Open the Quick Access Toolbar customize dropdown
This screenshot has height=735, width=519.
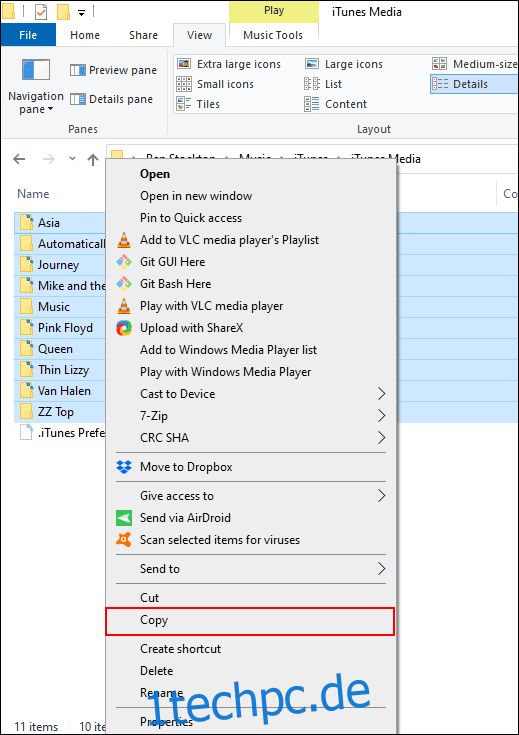pyautogui.click(x=81, y=13)
